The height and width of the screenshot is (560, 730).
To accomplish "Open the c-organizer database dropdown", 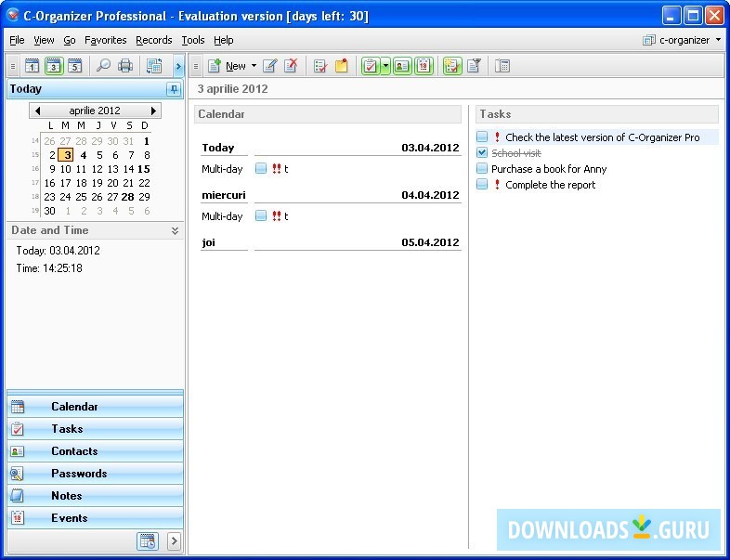I will (x=682, y=41).
